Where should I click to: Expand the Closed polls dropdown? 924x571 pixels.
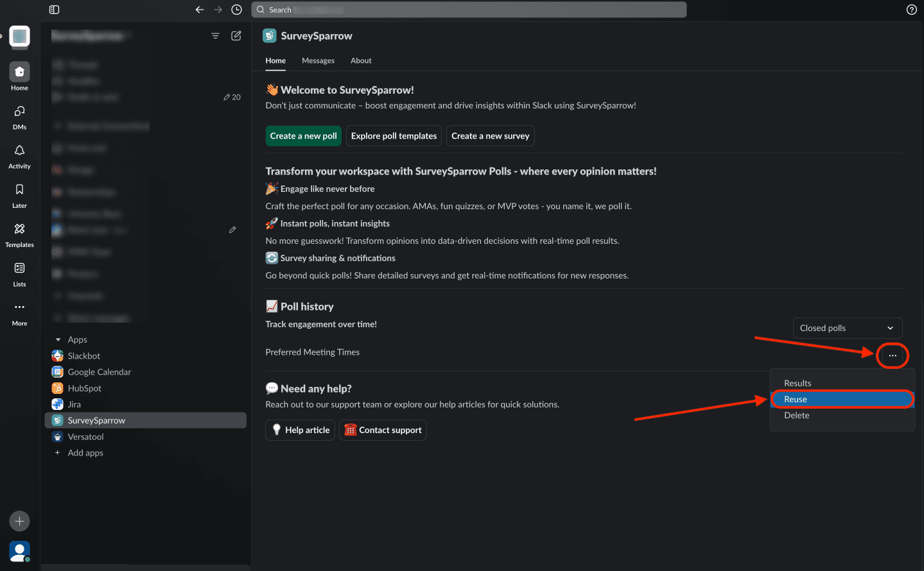coord(847,328)
